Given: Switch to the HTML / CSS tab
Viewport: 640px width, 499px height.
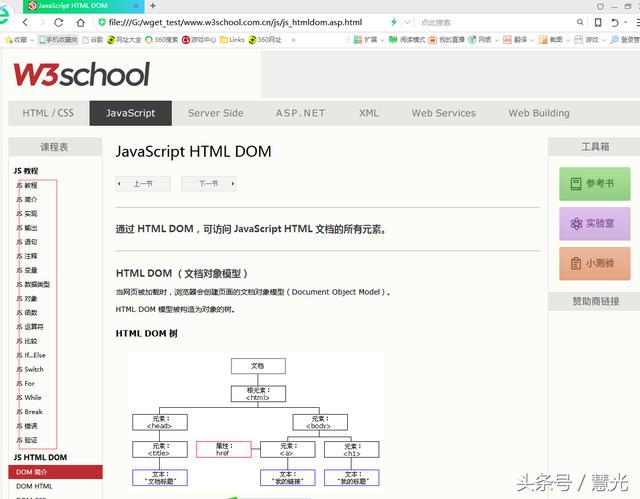Looking at the screenshot, I should [x=48, y=113].
